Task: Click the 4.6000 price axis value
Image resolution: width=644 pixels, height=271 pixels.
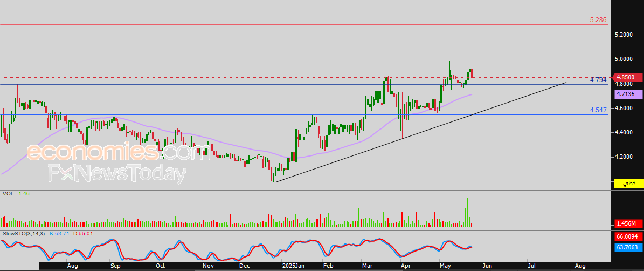Action: (624, 108)
